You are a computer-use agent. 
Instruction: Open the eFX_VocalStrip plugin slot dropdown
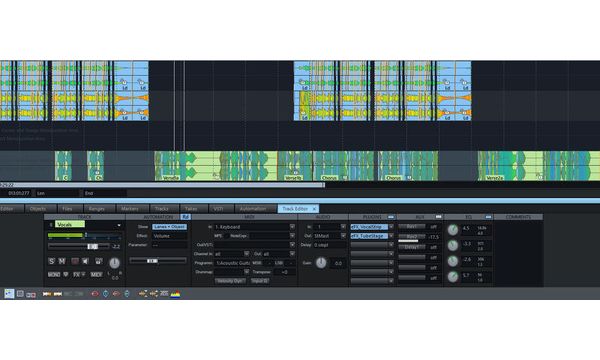pos(391,227)
